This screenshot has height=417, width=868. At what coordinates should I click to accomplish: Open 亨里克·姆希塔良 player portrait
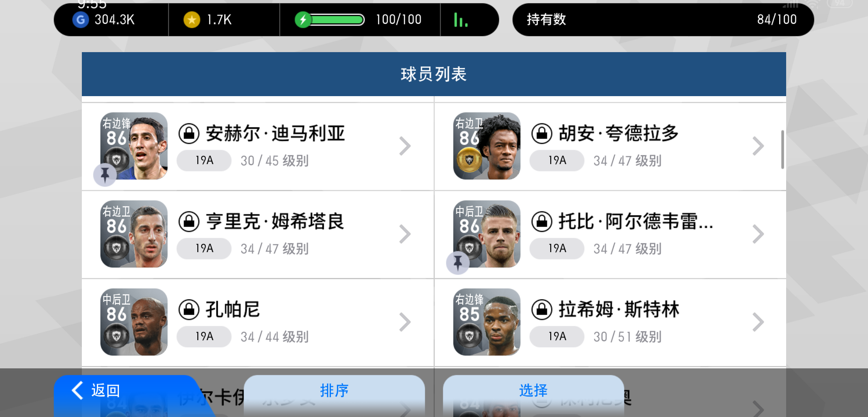[x=134, y=234]
